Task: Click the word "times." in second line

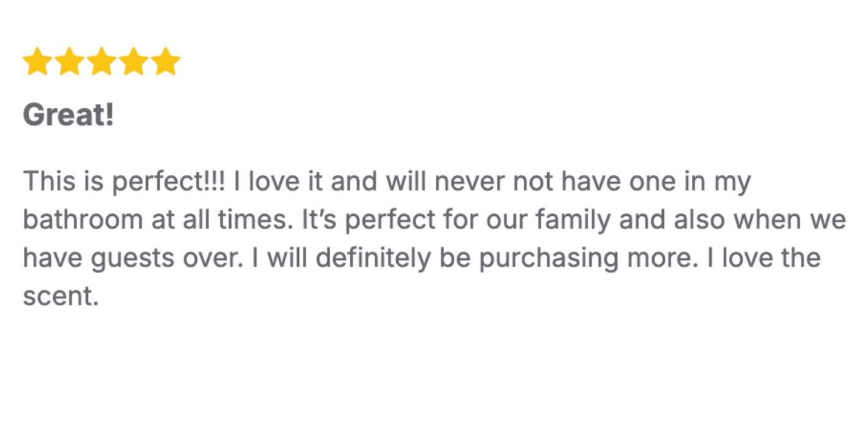Action: (259, 220)
